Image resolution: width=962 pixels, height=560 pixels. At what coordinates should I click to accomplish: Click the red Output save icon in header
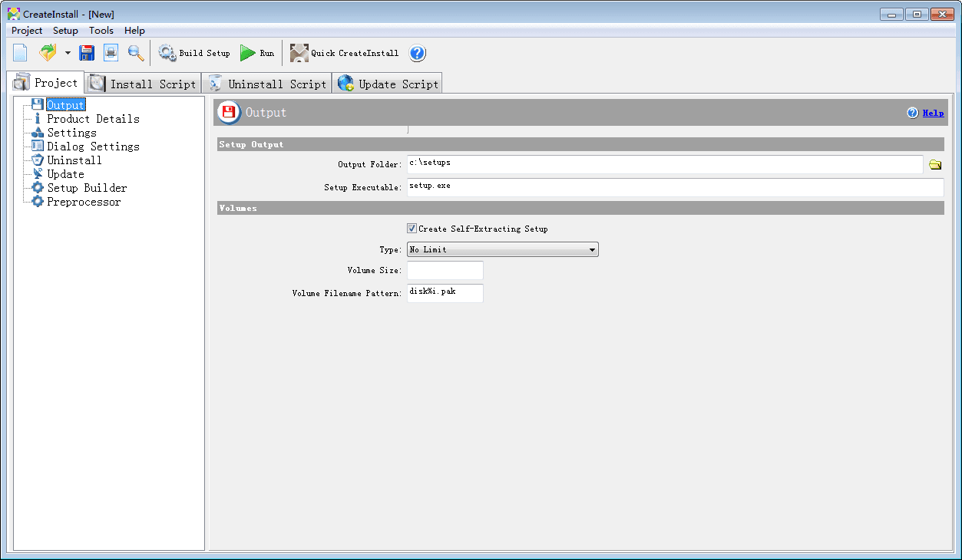(x=229, y=113)
